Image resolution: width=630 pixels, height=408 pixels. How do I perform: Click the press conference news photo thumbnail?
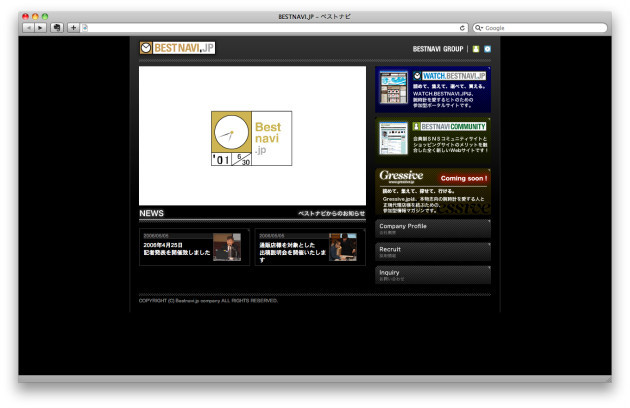227,247
